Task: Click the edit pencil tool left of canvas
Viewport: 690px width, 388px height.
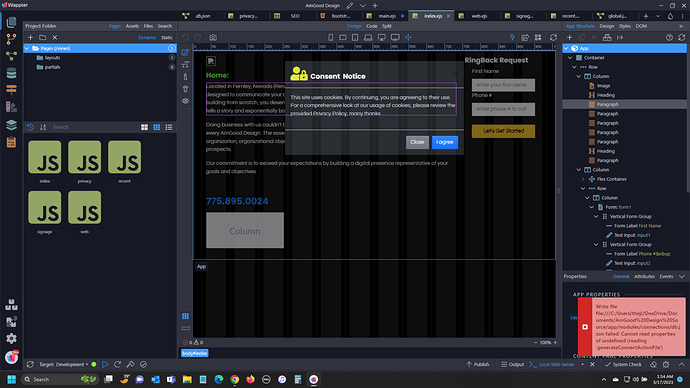Action: (x=185, y=52)
